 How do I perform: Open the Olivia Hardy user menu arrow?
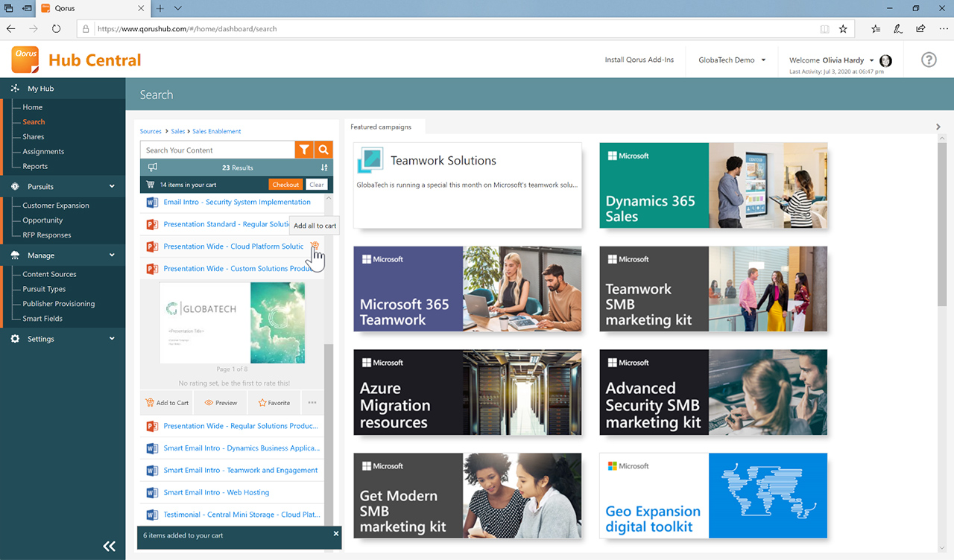point(872,60)
